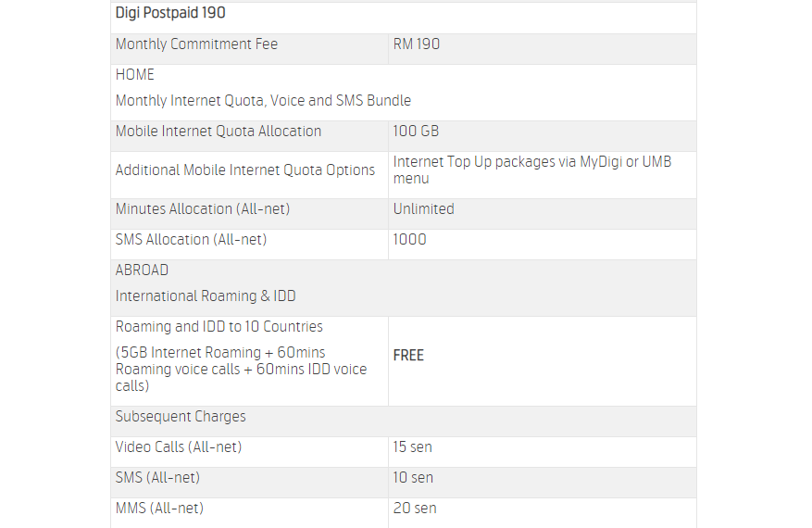Click the HOME section header
Screen dimensions: 812x528
[x=135, y=75]
